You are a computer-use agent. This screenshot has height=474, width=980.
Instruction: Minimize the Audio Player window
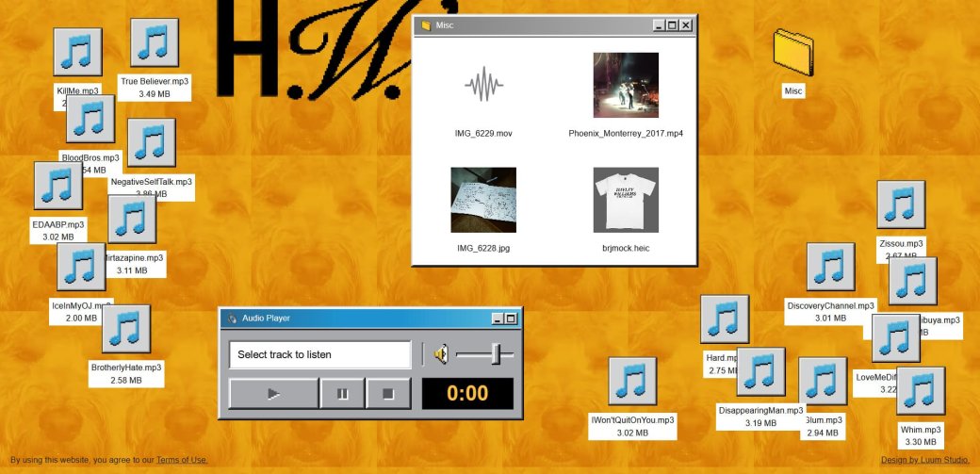498,319
